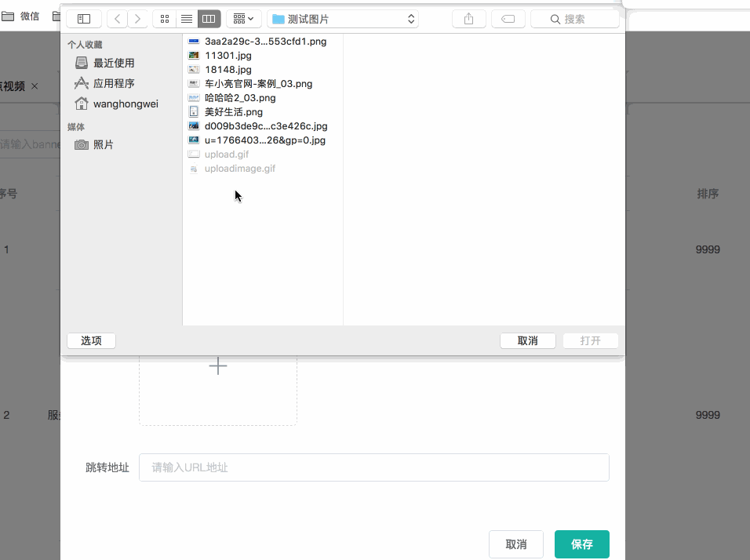Screen dimensions: 750x560
Task: Click the 媒体 sidebar heading
Action: coord(76,127)
